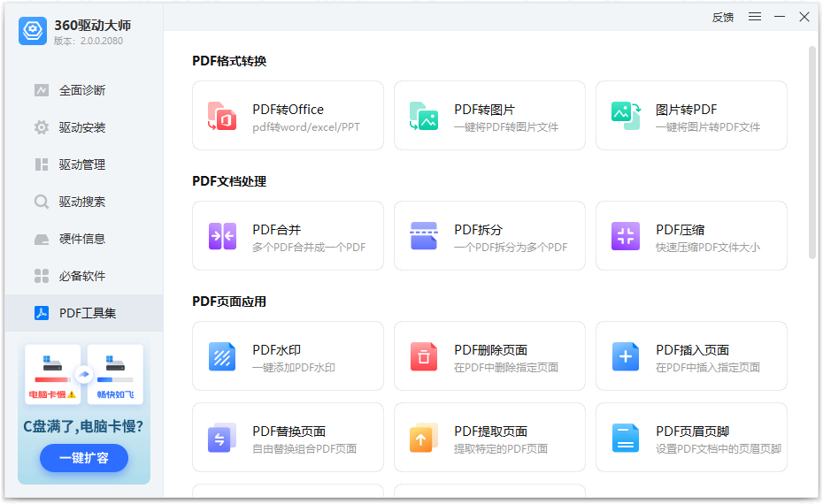Click the PDF转图片 green icon

point(424,116)
